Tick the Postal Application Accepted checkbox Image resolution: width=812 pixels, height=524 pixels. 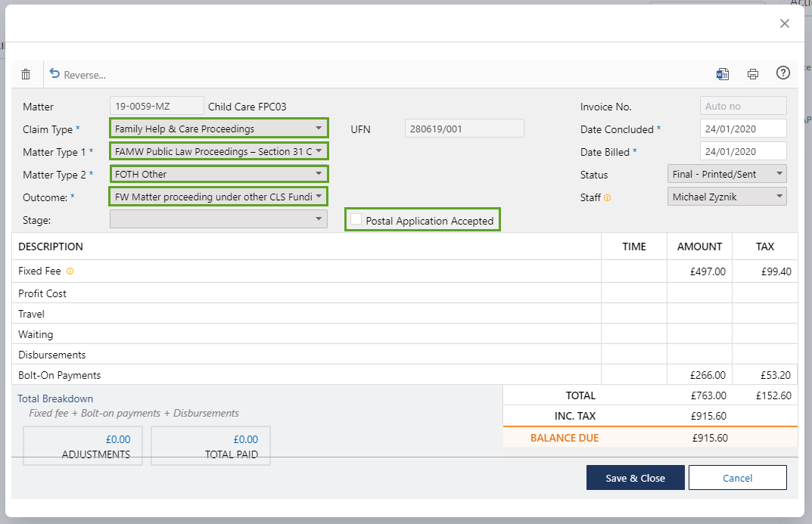point(356,219)
